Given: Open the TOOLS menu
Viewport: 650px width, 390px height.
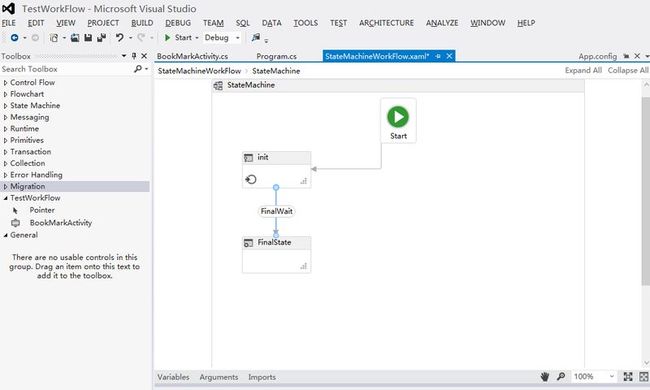Looking at the screenshot, I should tap(306, 23).
